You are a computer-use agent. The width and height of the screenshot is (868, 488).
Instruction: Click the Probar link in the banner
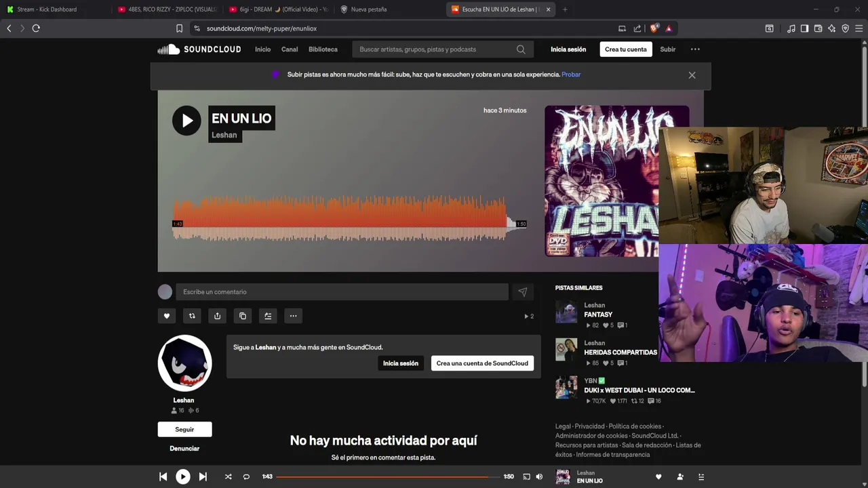pos(571,75)
